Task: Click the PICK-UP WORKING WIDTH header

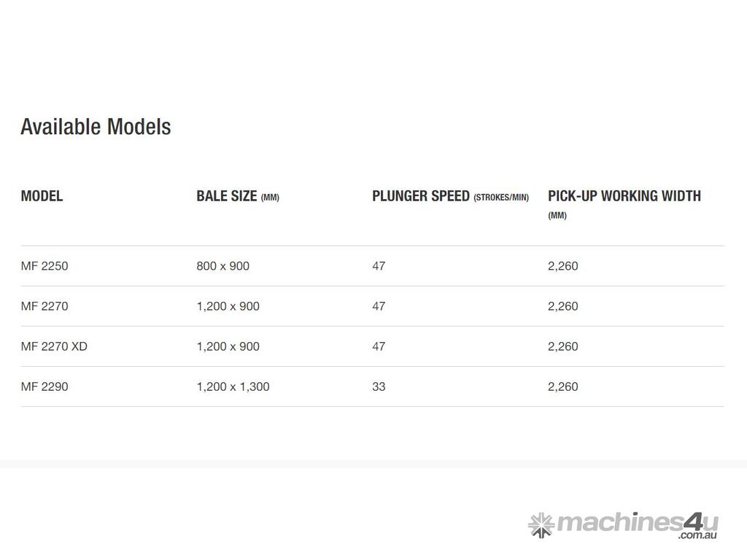Action: coord(624,196)
